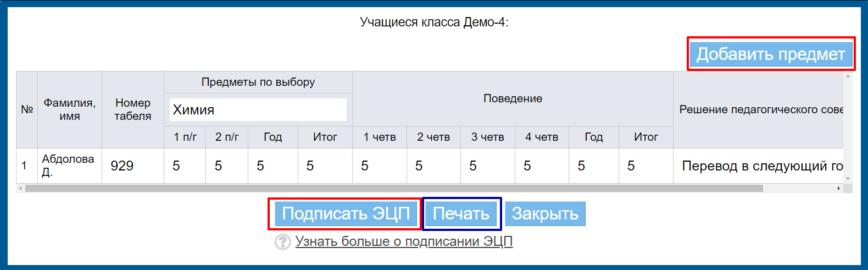The width and height of the screenshot is (868, 270).
Task: Click Химия 1 п/г grade cell
Action: pos(185,166)
